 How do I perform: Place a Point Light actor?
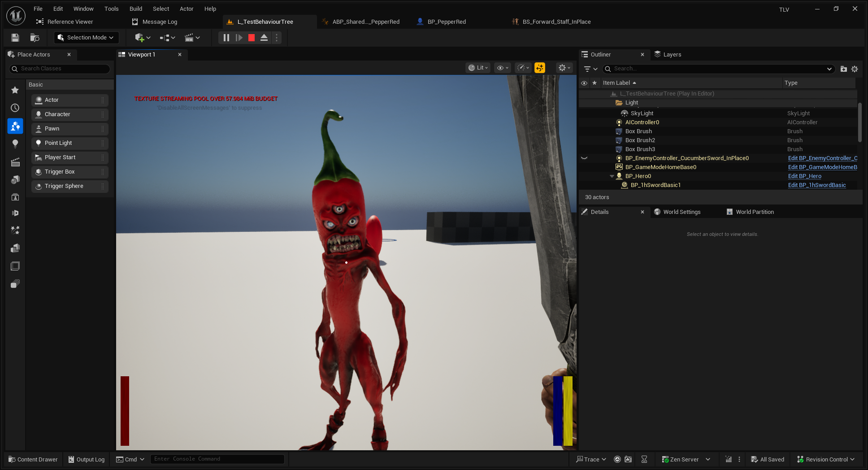pyautogui.click(x=70, y=143)
